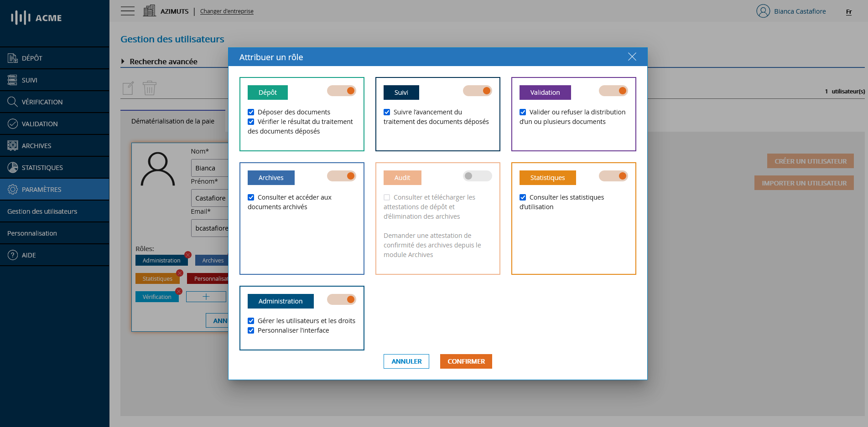Uncheck 'Personnaliser l'interface' checkbox
Image resolution: width=868 pixels, height=427 pixels.
[x=251, y=330]
